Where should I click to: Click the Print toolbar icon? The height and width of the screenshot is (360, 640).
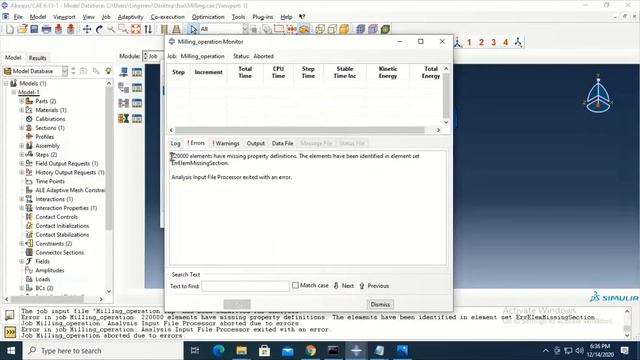[46, 29]
